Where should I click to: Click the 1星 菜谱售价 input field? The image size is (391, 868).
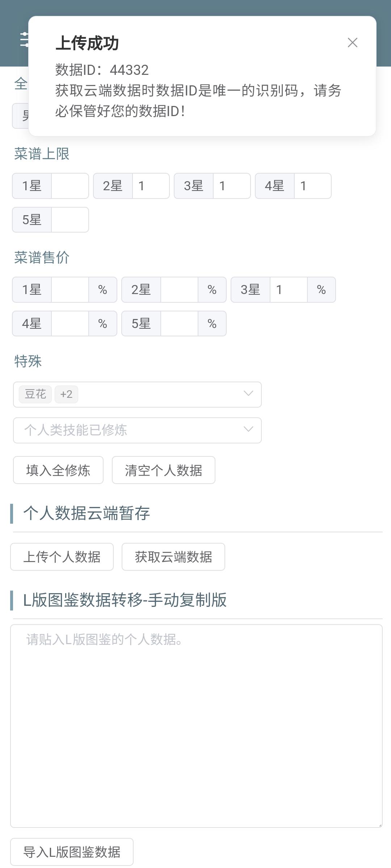70,290
